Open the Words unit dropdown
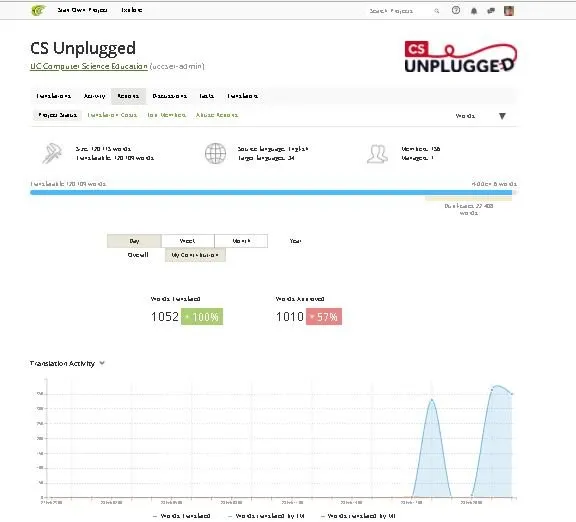 (480, 116)
